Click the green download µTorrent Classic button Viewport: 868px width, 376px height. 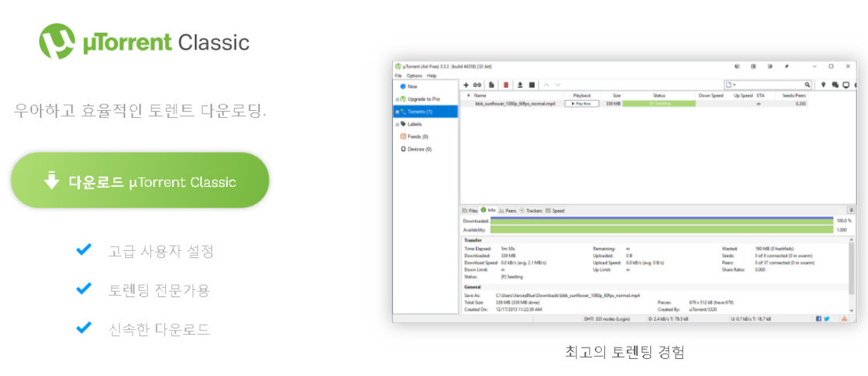point(140,181)
